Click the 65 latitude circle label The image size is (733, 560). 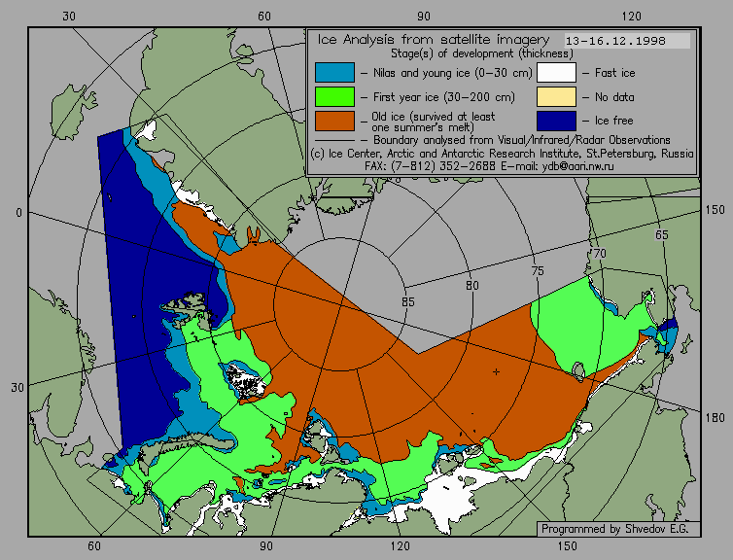661,235
